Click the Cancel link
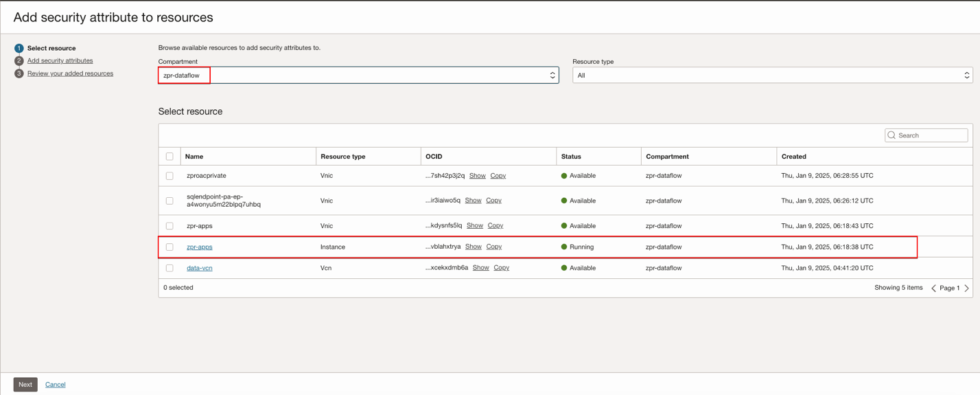 tap(55, 385)
